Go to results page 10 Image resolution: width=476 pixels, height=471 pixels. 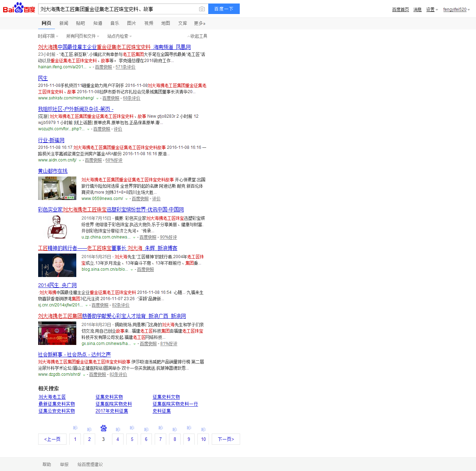click(x=203, y=439)
